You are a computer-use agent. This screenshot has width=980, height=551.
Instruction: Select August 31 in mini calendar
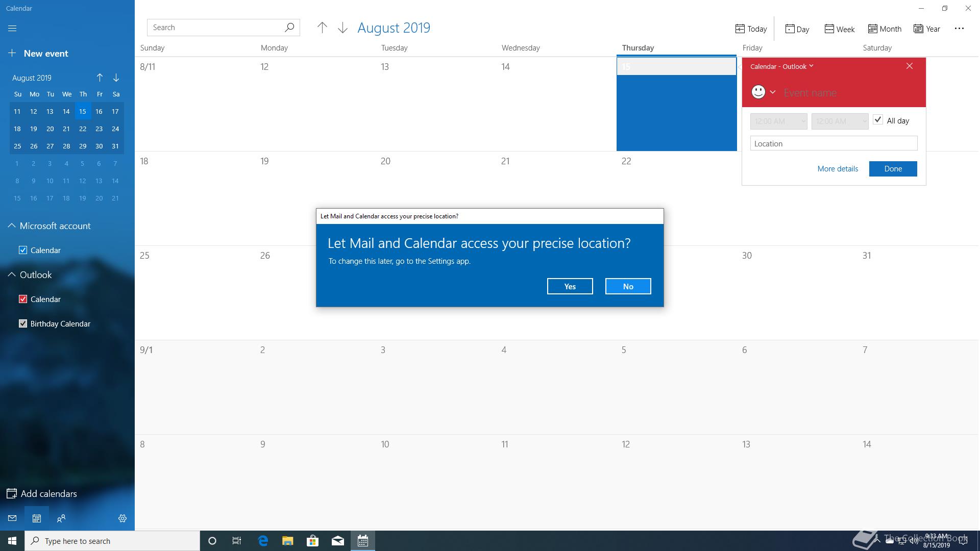click(115, 146)
